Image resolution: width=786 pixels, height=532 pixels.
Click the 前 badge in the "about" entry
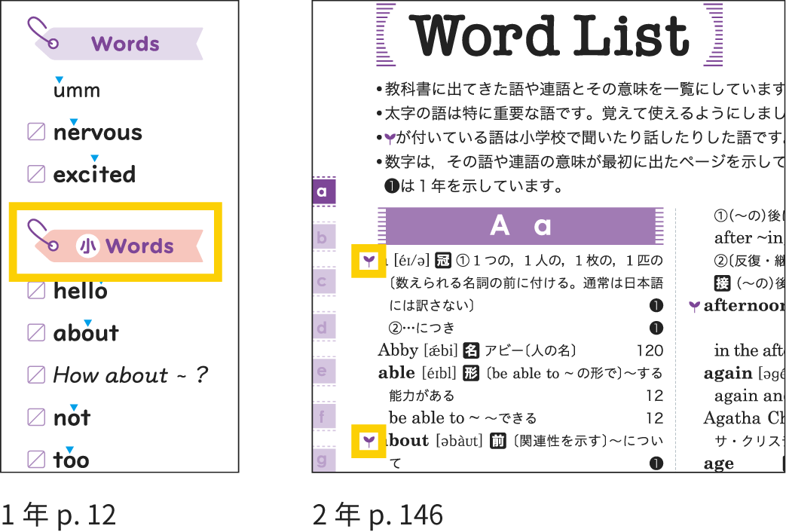(497, 441)
